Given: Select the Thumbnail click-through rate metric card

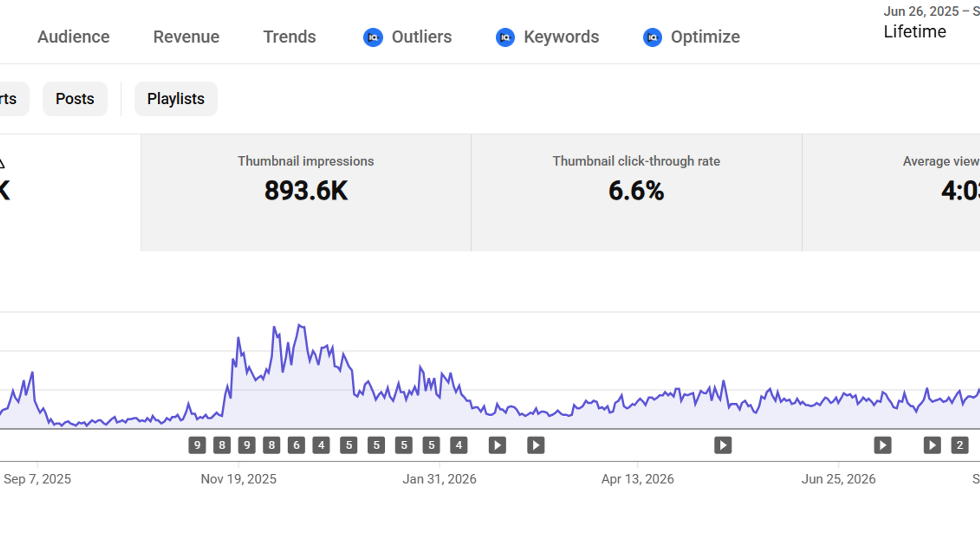Looking at the screenshot, I should point(636,192).
